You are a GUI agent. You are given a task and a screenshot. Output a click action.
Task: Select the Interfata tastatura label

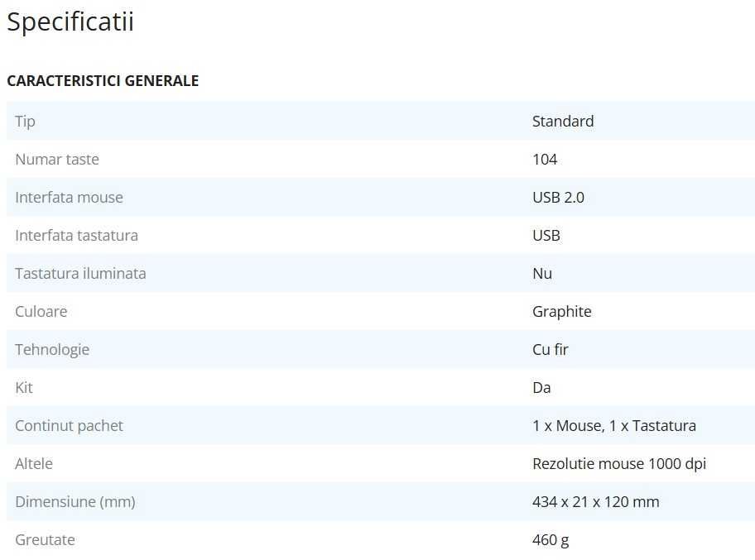76,236
